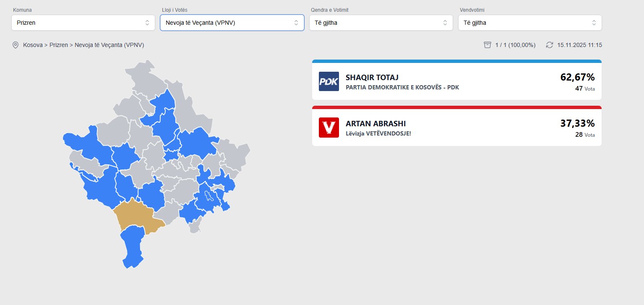Click Prizren in the breadcrumb path
The image size is (644, 305).
tap(59, 45)
